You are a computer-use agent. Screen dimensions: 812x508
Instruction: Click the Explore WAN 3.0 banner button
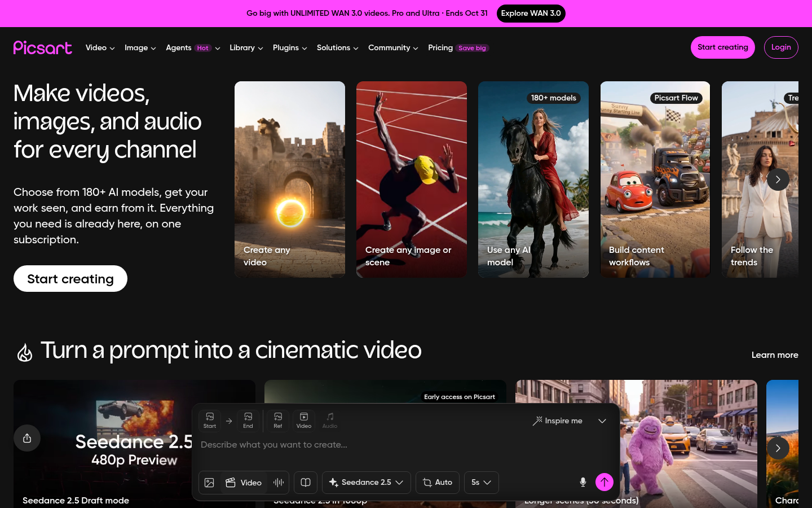[x=531, y=14]
